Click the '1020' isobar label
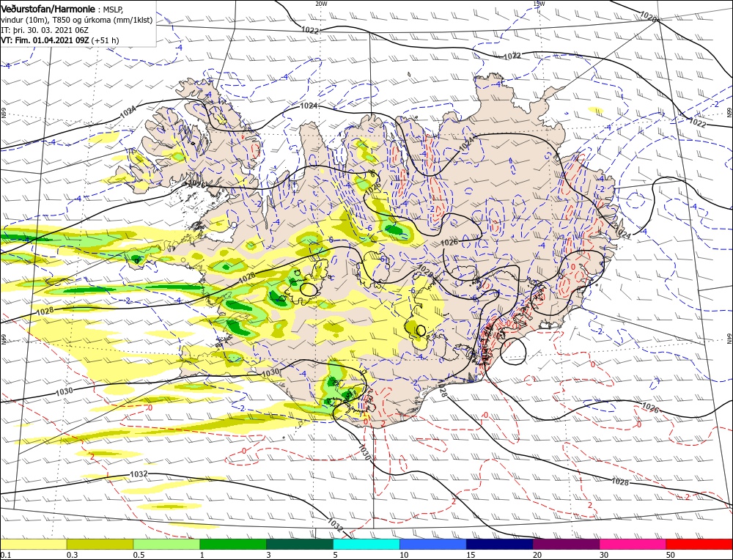 pos(649,17)
